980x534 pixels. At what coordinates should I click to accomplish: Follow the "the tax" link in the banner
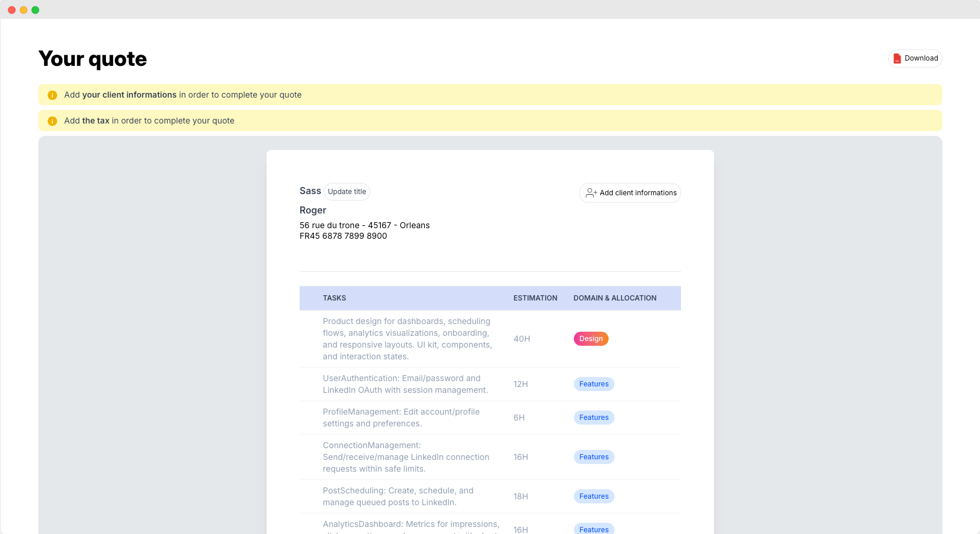click(x=95, y=121)
